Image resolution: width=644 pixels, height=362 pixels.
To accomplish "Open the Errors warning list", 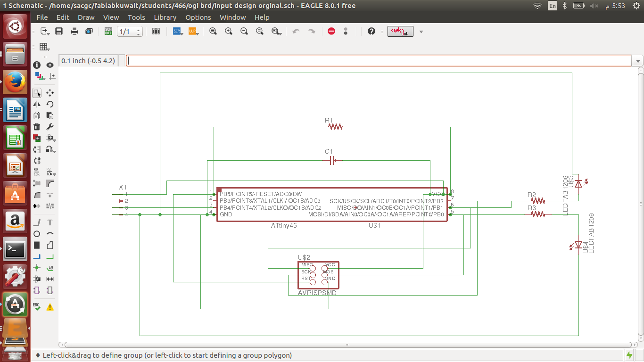I will click(50, 307).
